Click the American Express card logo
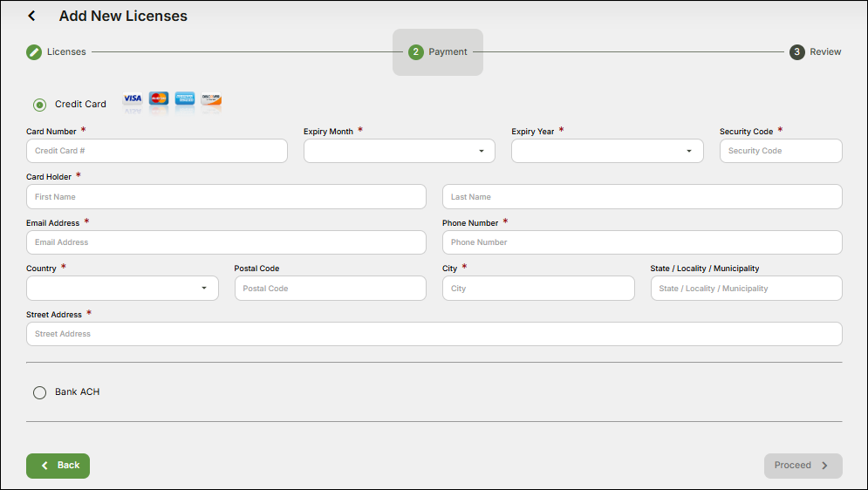This screenshot has width=868, height=490. 185,99
